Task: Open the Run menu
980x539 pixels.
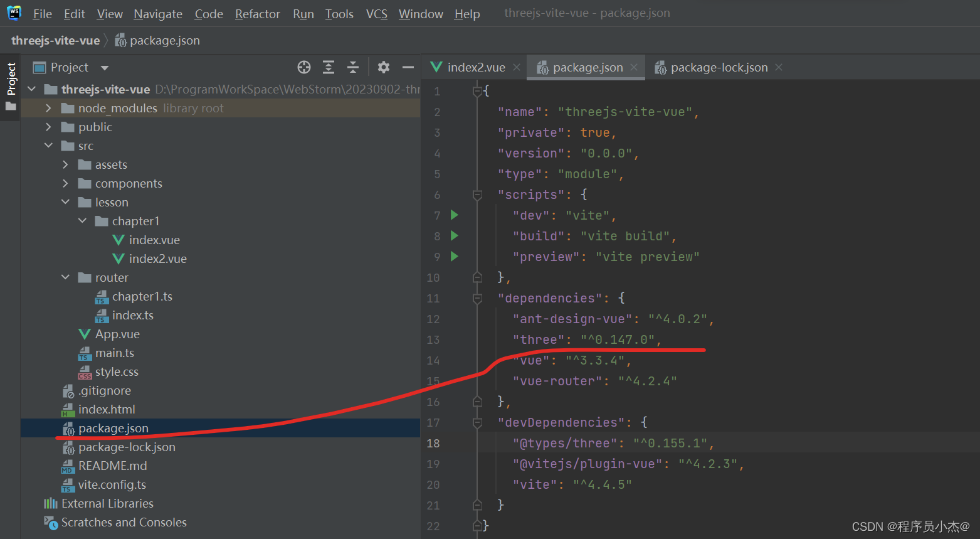Action: [303, 14]
